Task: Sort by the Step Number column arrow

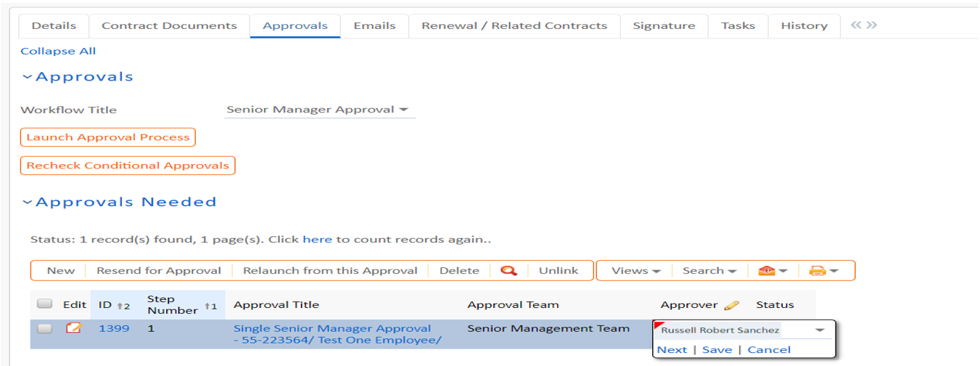Action: pos(210,306)
